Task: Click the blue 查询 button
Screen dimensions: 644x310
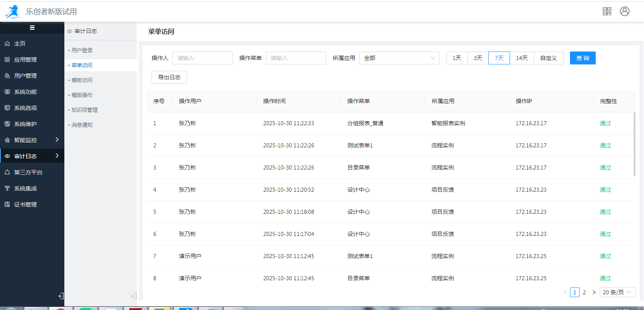Action: click(x=582, y=58)
